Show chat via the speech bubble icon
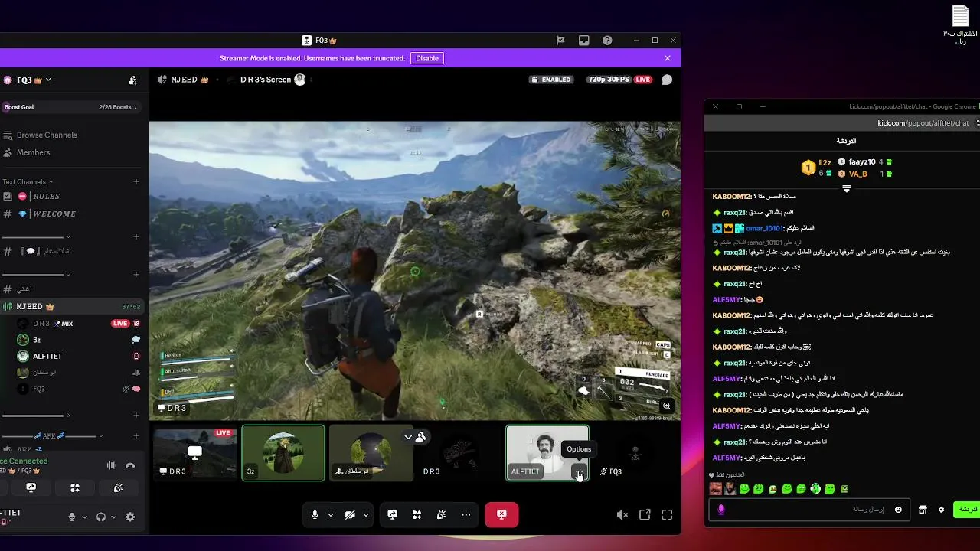Image resolution: width=980 pixels, height=551 pixels. (667, 80)
